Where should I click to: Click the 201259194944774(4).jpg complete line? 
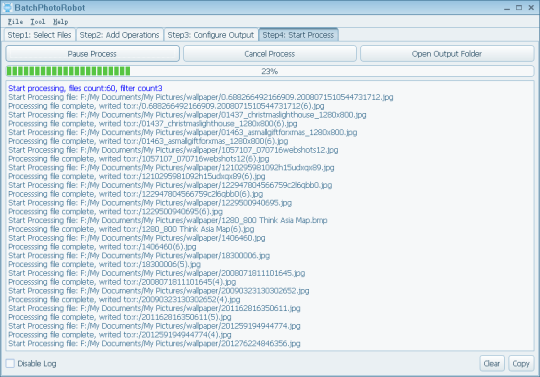tap(120, 335)
